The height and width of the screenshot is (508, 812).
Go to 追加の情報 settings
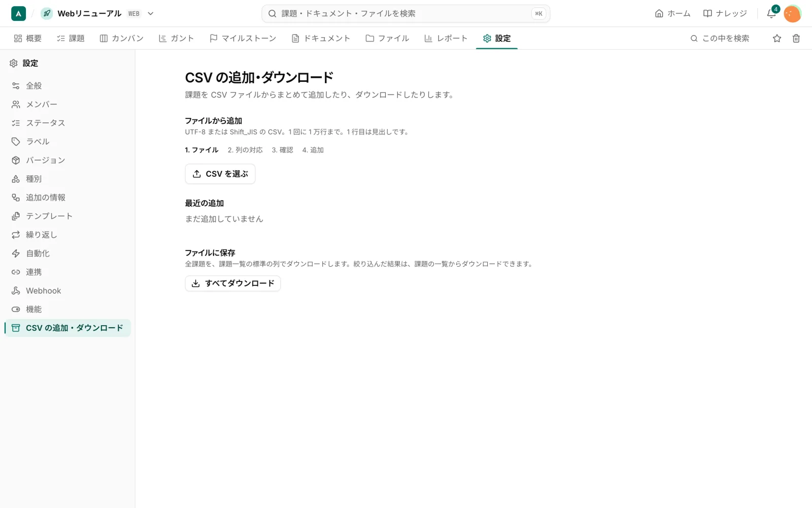67,198
